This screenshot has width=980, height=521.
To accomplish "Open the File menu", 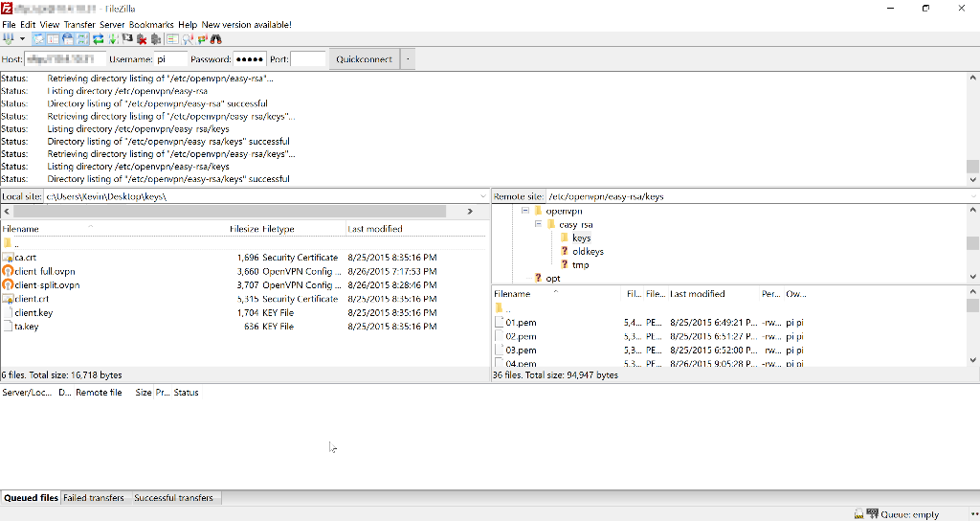I will tap(9, 24).
